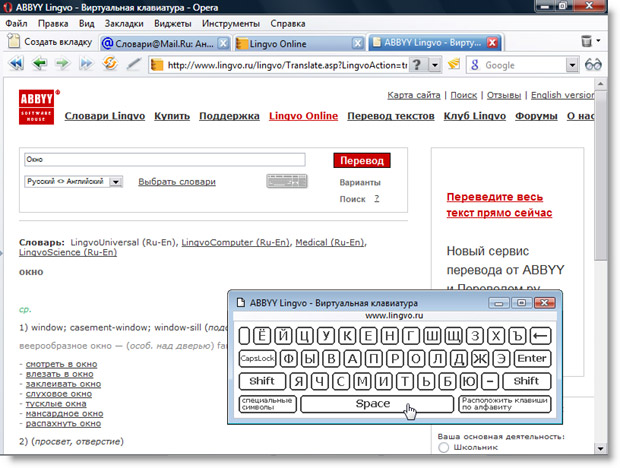Close the Lingvo Online tab
The width and height of the screenshot is (620, 468).
tap(358, 43)
